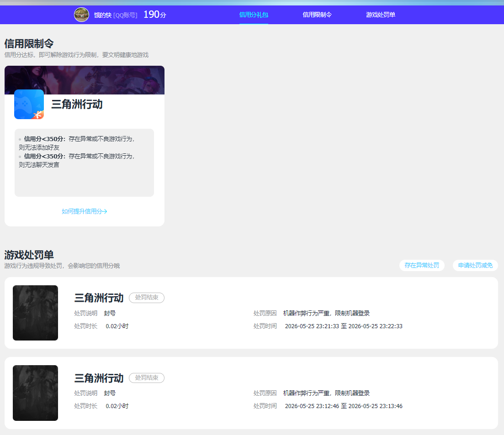Select the first penalty record thumbnail
This screenshot has height=435, width=504.
point(35,313)
